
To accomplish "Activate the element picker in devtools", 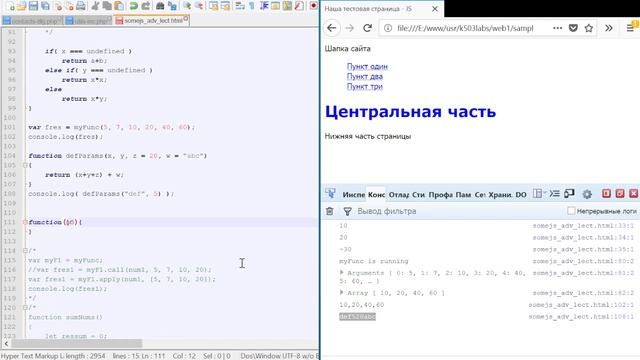I will click(330, 194).
